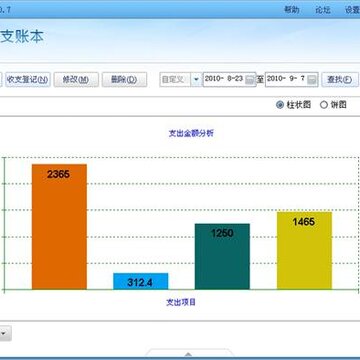Click the 查找(F) search button
This screenshot has height=360, width=360.
(x=340, y=80)
